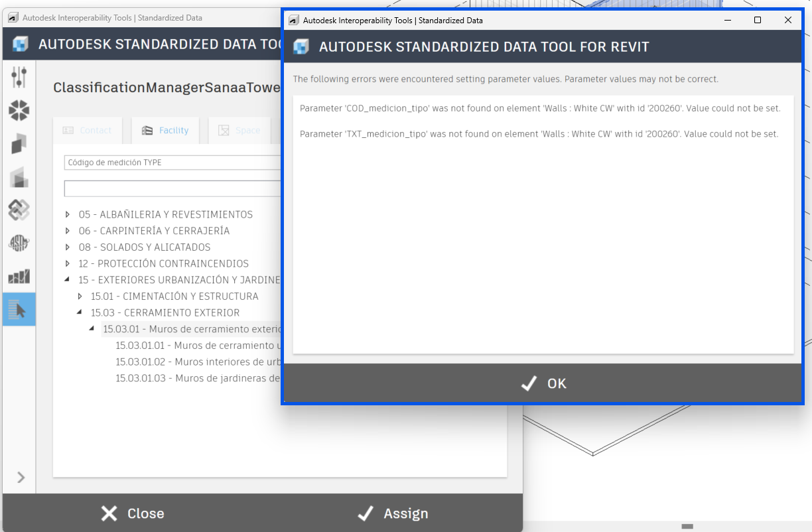
Task: Click the 'following errors were encountered' notice text
Action: [506, 79]
